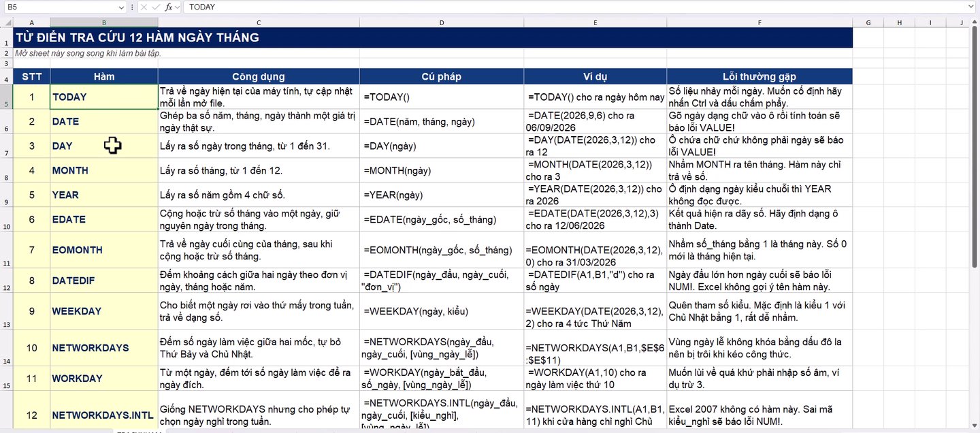
Task: Select the MONTH function name cell
Action: pyautogui.click(x=104, y=170)
